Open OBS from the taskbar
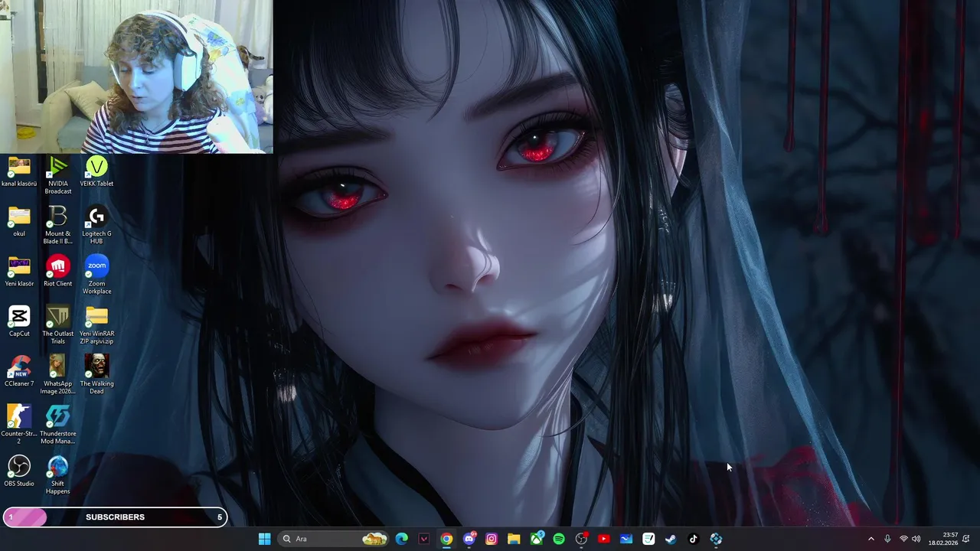The width and height of the screenshot is (980, 551). pyautogui.click(x=581, y=539)
